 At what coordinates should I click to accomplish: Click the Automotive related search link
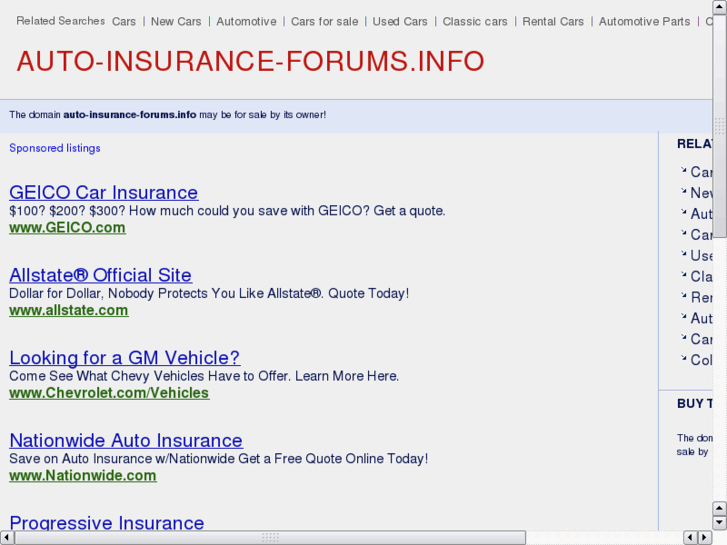(246, 21)
